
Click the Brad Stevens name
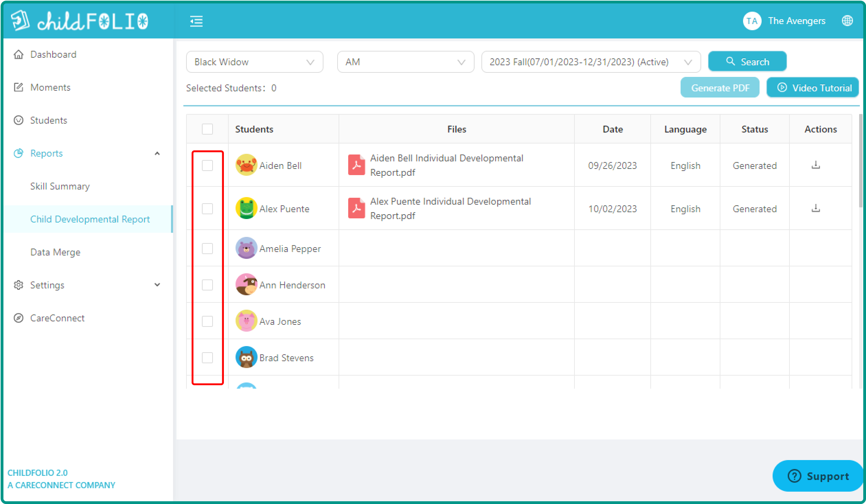pos(286,358)
